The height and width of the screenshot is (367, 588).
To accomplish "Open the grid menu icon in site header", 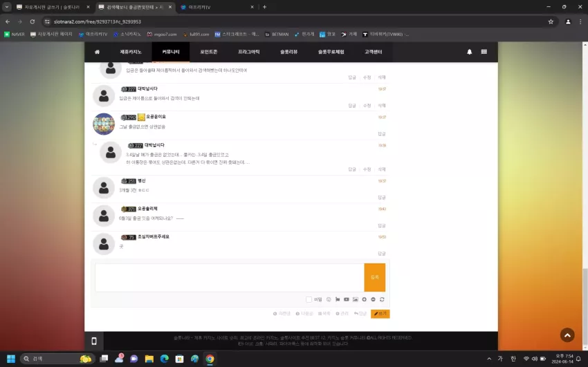I will coord(484,52).
